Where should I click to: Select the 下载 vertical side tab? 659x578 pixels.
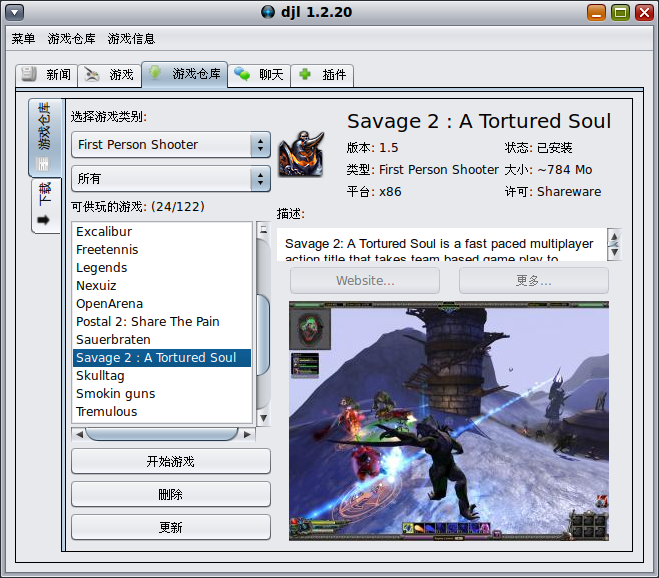point(46,206)
